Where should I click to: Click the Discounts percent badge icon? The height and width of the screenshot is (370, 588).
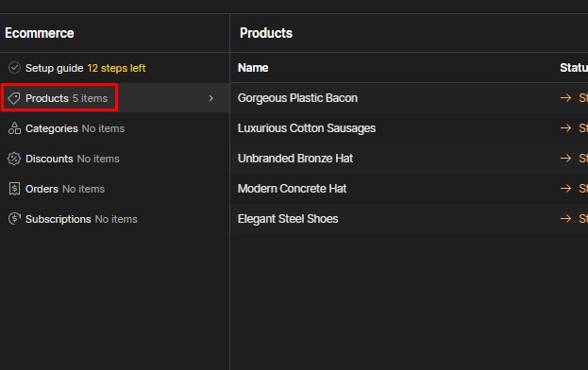14,159
